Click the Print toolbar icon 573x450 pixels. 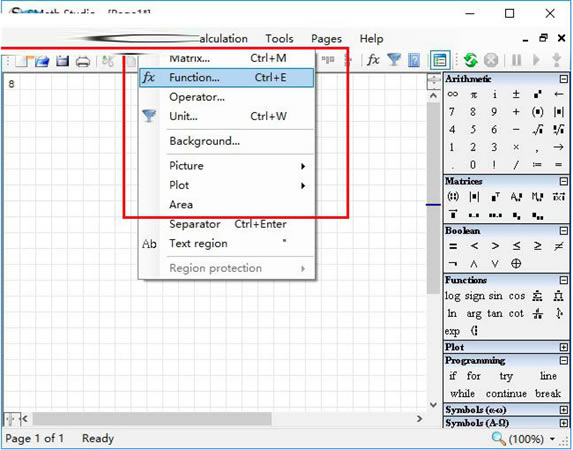(x=83, y=61)
